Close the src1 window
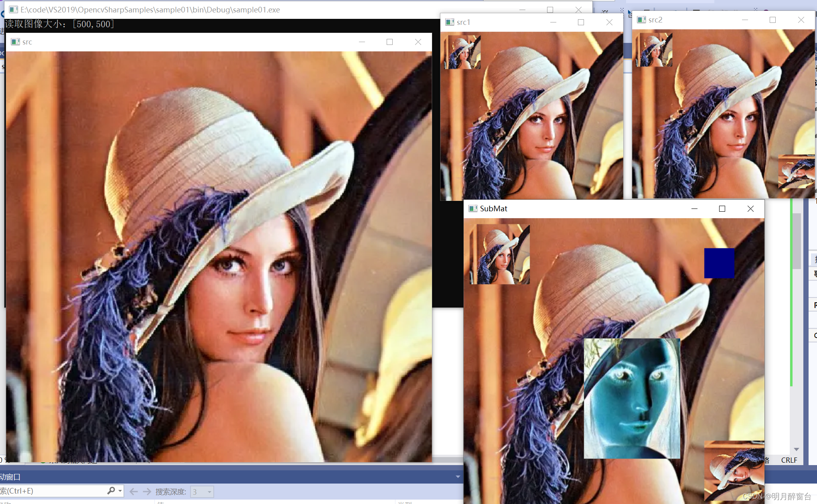The height and width of the screenshot is (504, 817). [x=609, y=22]
